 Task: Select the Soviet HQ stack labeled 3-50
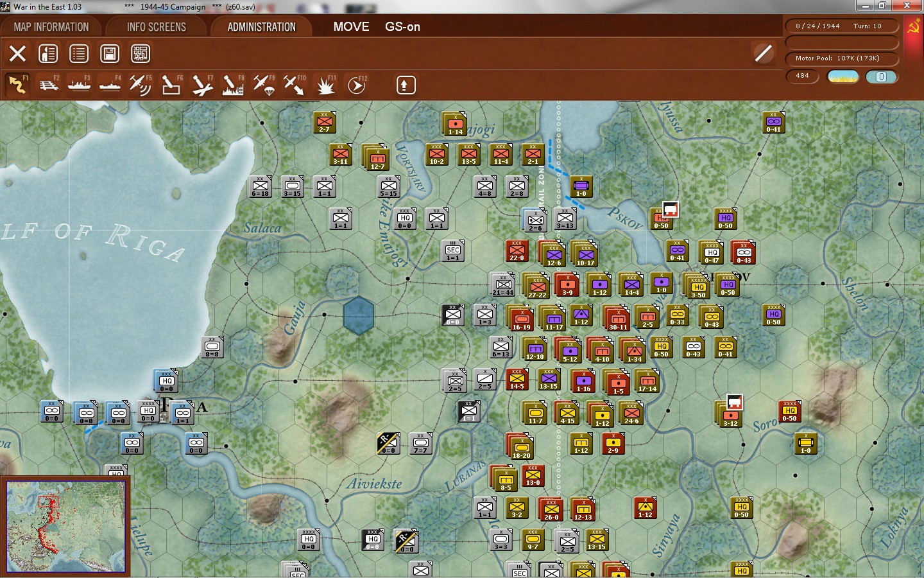697,286
